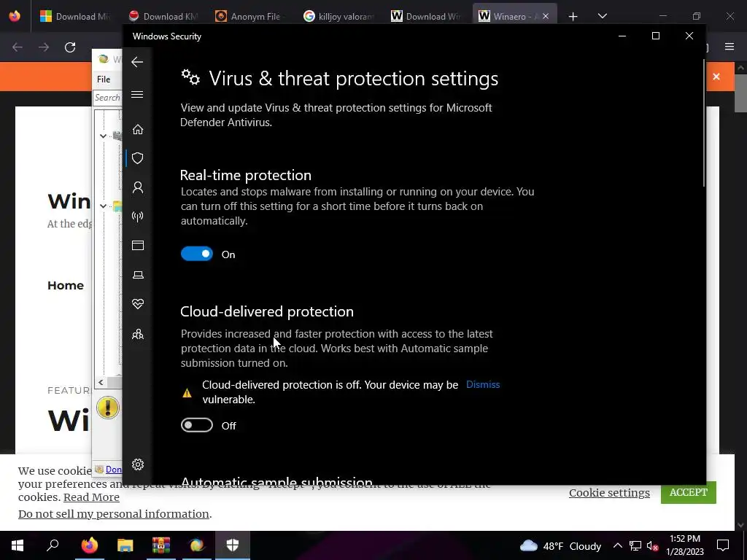This screenshot has width=747, height=560.
Task: Open Firefox application hamburger menu
Action: 729,47
